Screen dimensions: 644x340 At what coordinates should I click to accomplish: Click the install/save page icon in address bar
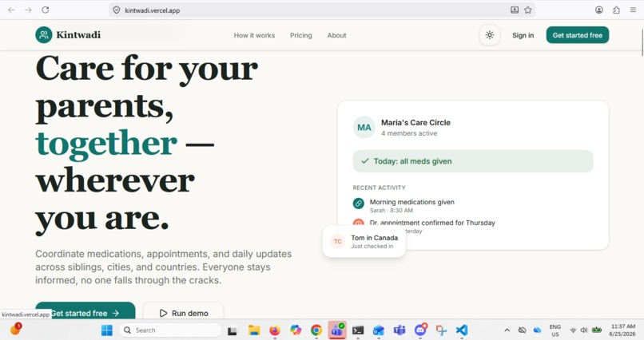coord(515,10)
